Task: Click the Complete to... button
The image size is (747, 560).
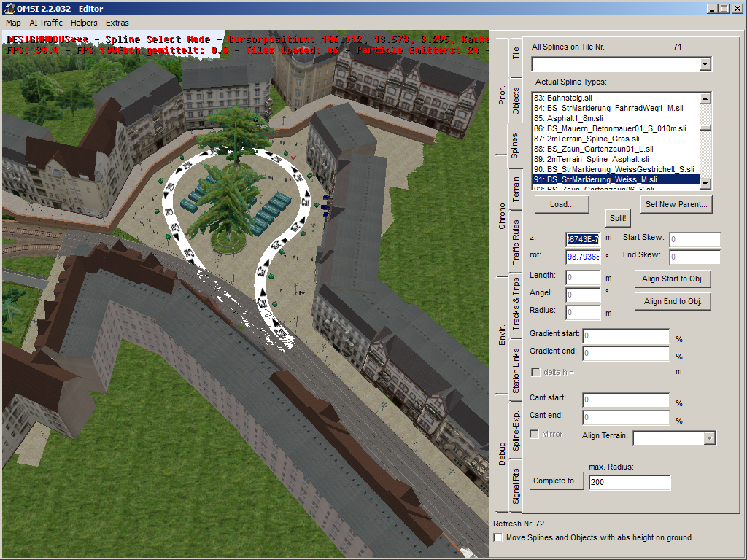Action: coord(557,481)
